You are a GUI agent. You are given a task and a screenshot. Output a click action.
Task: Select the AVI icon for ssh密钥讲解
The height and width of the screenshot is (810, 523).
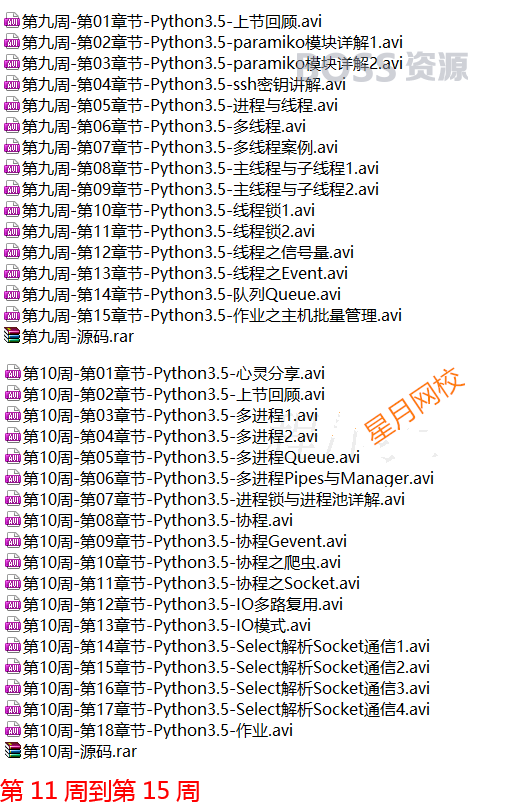12,85
